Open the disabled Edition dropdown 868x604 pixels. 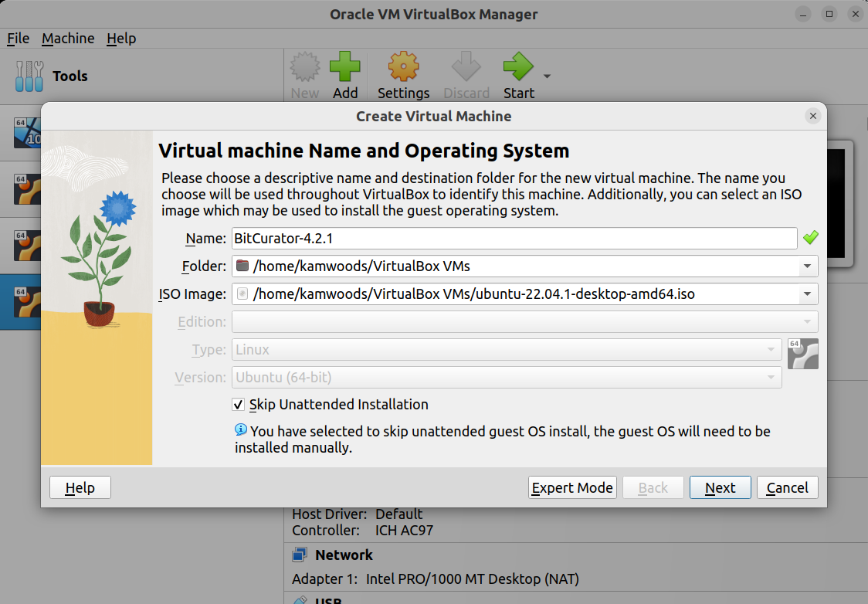(x=525, y=321)
